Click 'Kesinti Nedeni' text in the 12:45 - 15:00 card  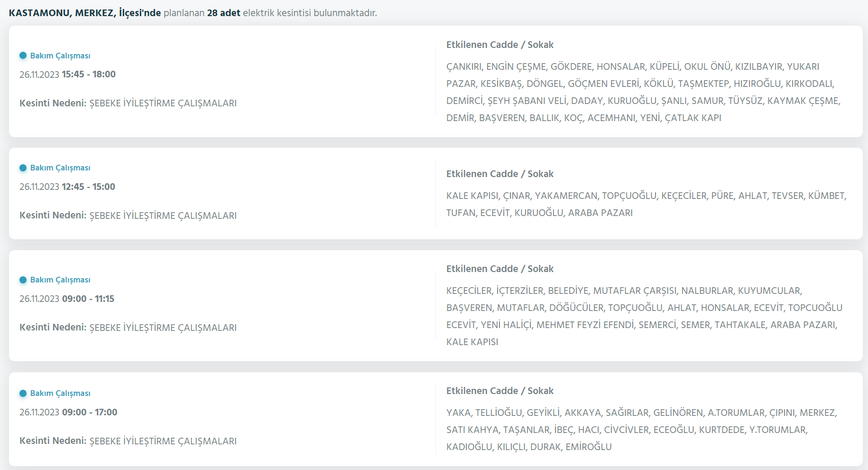click(53, 215)
